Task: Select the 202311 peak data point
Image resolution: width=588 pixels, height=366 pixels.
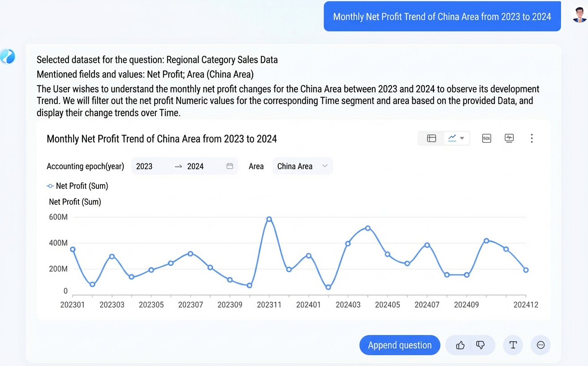Action: pyautogui.click(x=269, y=219)
